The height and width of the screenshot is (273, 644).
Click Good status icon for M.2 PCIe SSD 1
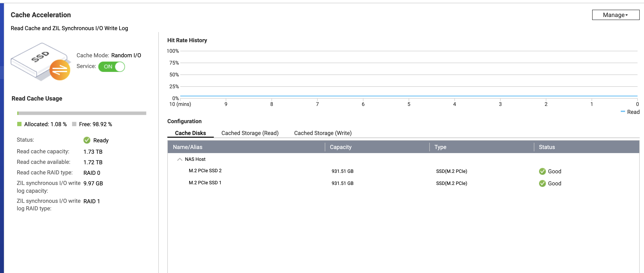click(x=542, y=183)
